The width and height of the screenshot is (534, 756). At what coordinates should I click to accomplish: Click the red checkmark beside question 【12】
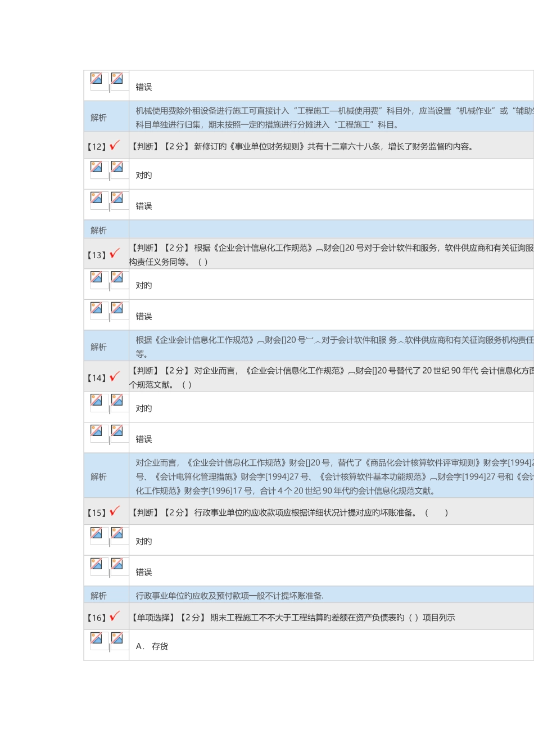[115, 145]
